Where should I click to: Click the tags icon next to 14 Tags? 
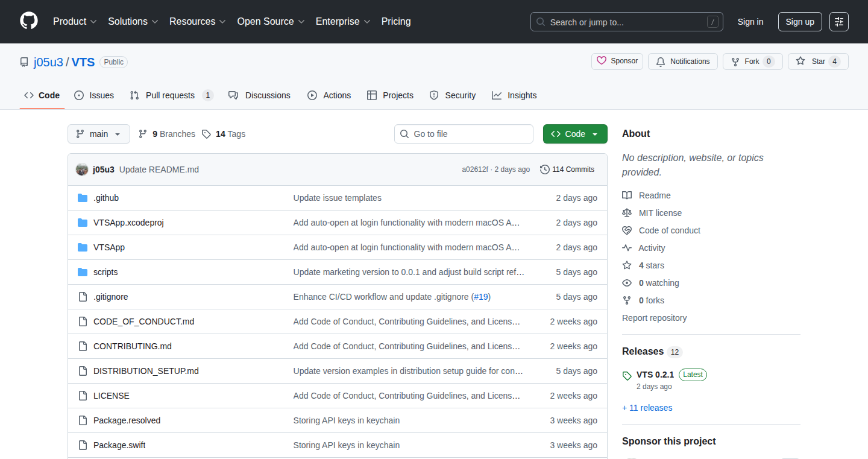coord(206,134)
